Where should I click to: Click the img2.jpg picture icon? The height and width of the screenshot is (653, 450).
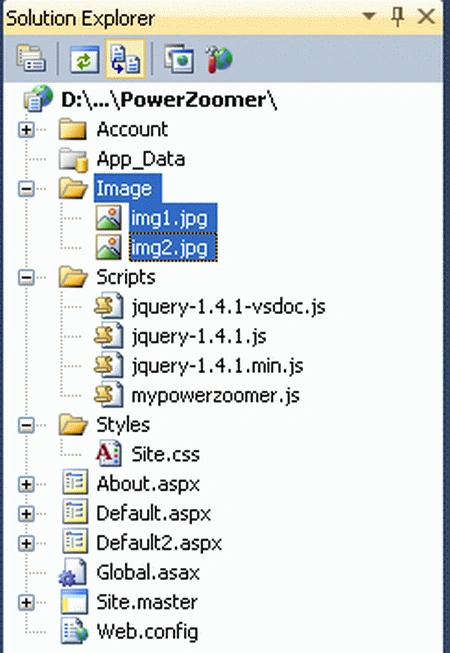point(109,247)
